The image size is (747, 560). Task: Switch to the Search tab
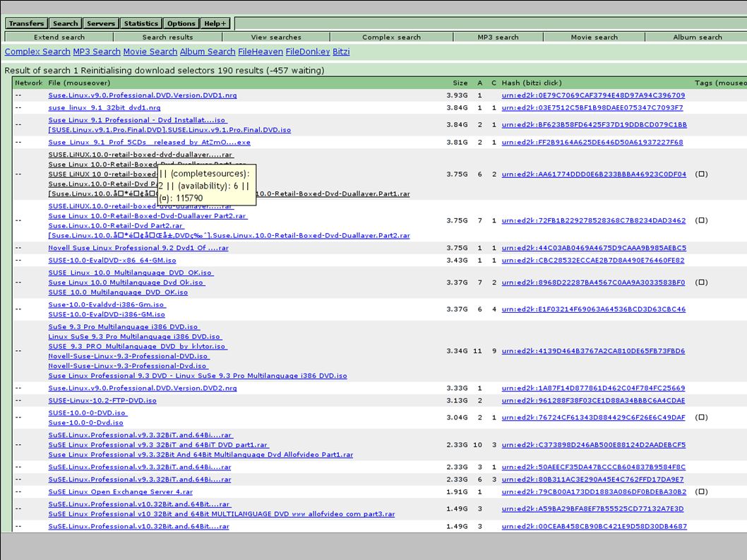[x=65, y=23]
